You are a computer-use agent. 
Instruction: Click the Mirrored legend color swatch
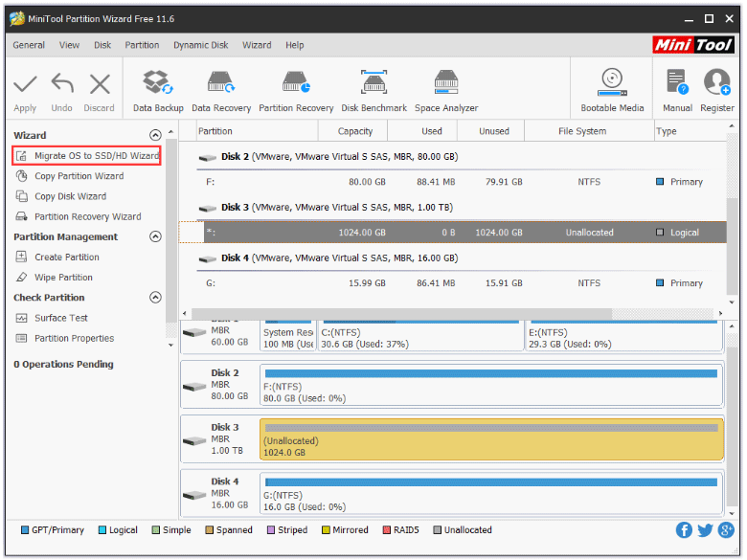click(x=326, y=530)
